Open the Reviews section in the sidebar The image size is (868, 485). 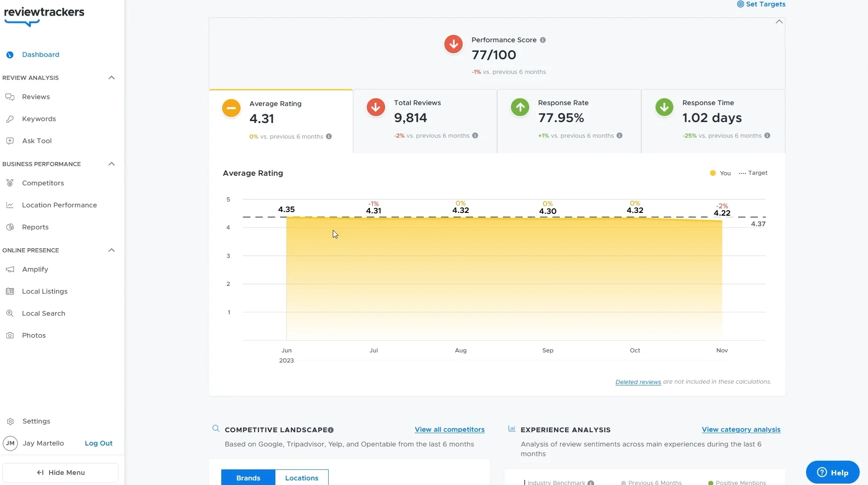(36, 96)
